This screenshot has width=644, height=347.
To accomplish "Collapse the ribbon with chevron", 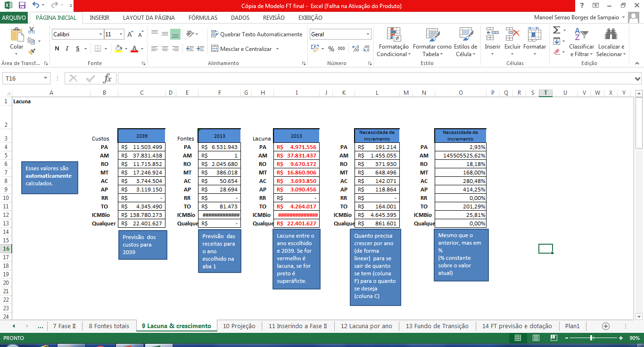I will pyautogui.click(x=638, y=63).
